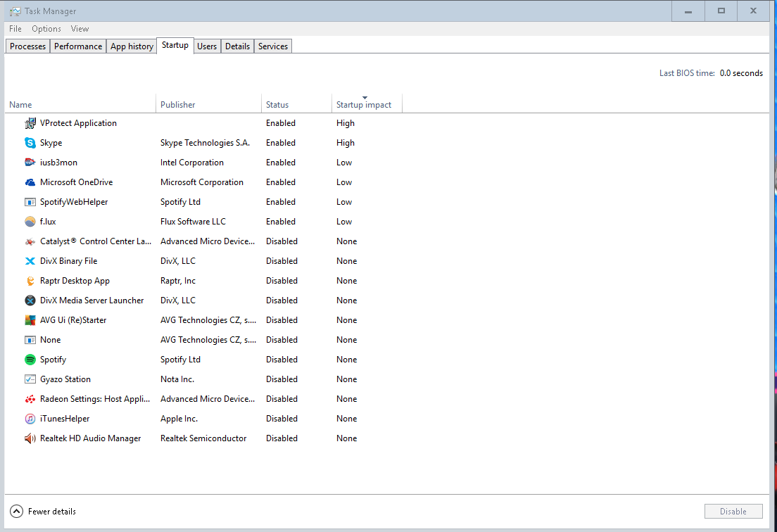777x532 pixels.
Task: Click the Realtek Semiconductor publisher cell
Action: 203,438
